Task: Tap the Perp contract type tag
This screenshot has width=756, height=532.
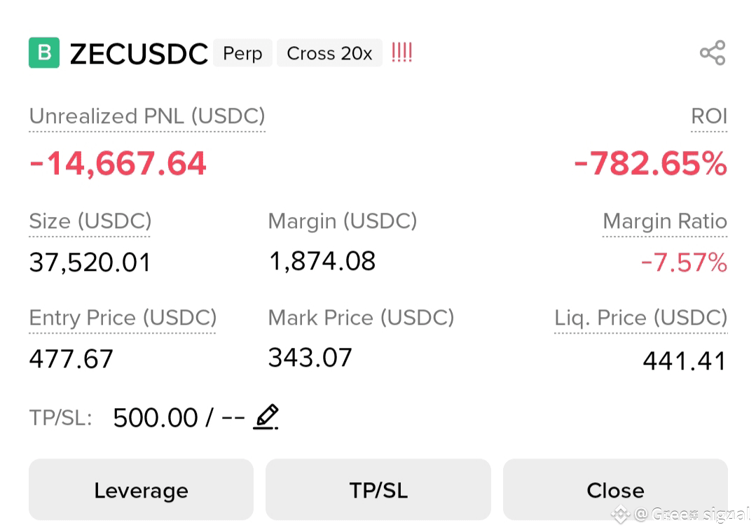Action: (x=242, y=53)
